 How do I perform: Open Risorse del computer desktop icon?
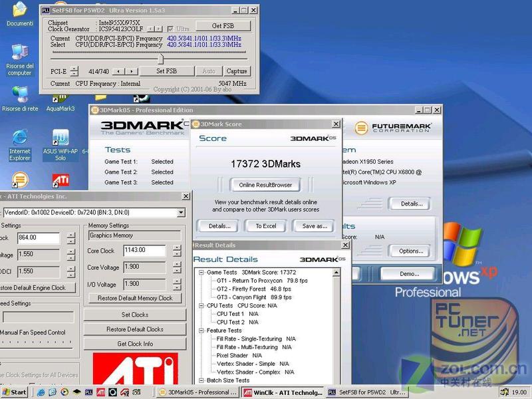tap(20, 60)
